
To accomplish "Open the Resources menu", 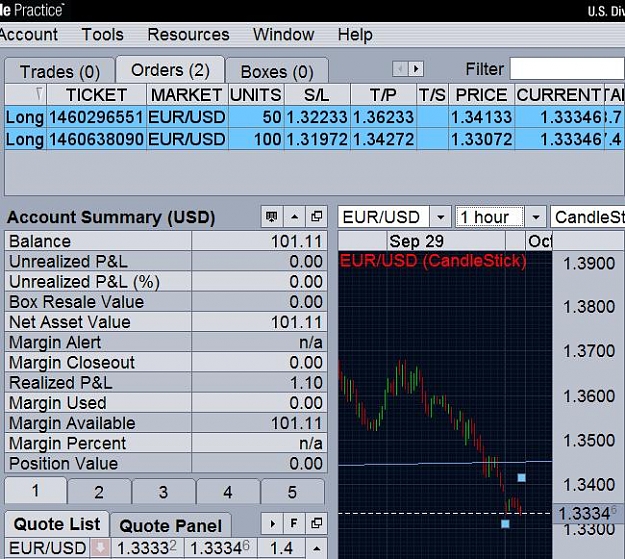I will pos(188,35).
